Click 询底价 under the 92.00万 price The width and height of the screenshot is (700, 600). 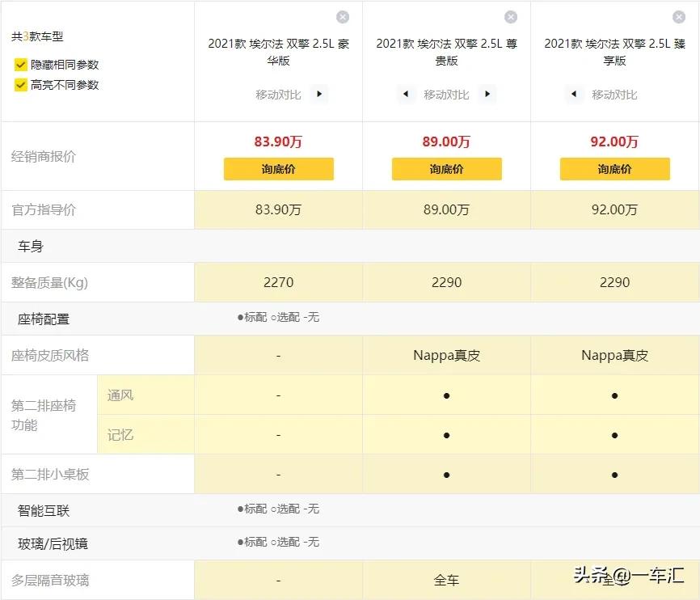[614, 169]
